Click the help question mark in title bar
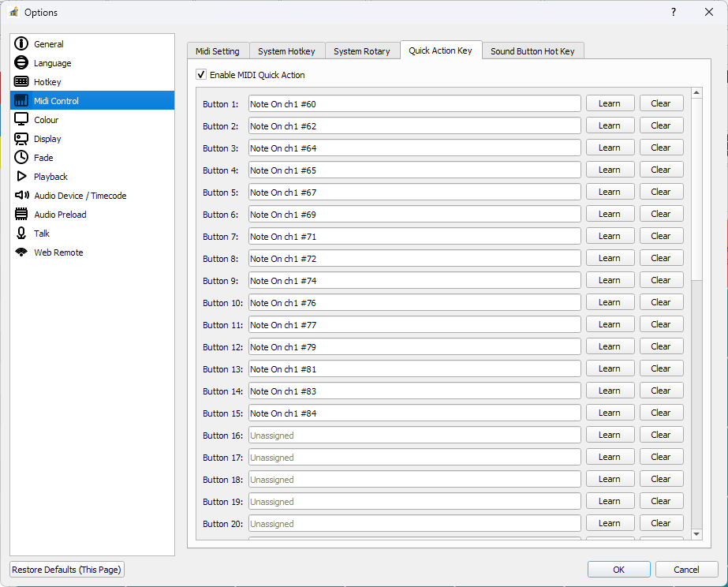The width and height of the screenshot is (728, 587). point(674,12)
